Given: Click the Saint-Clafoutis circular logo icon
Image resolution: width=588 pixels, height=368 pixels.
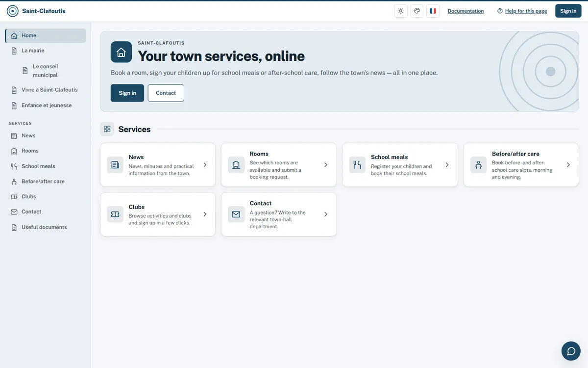Looking at the screenshot, I should coord(13,11).
